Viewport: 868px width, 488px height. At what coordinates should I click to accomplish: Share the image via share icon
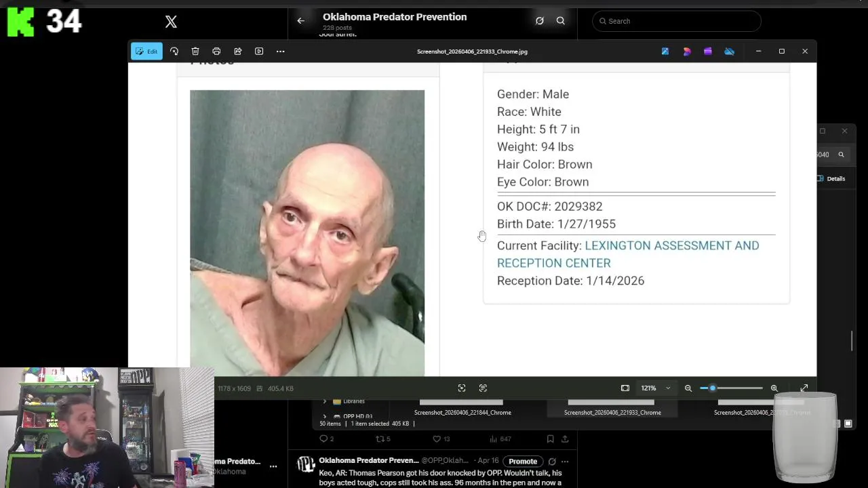[x=238, y=52]
